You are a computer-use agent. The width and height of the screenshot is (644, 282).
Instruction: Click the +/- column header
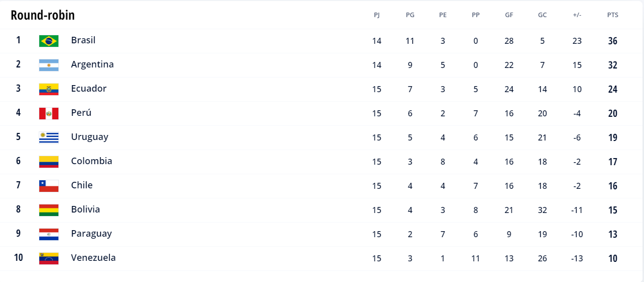(577, 15)
